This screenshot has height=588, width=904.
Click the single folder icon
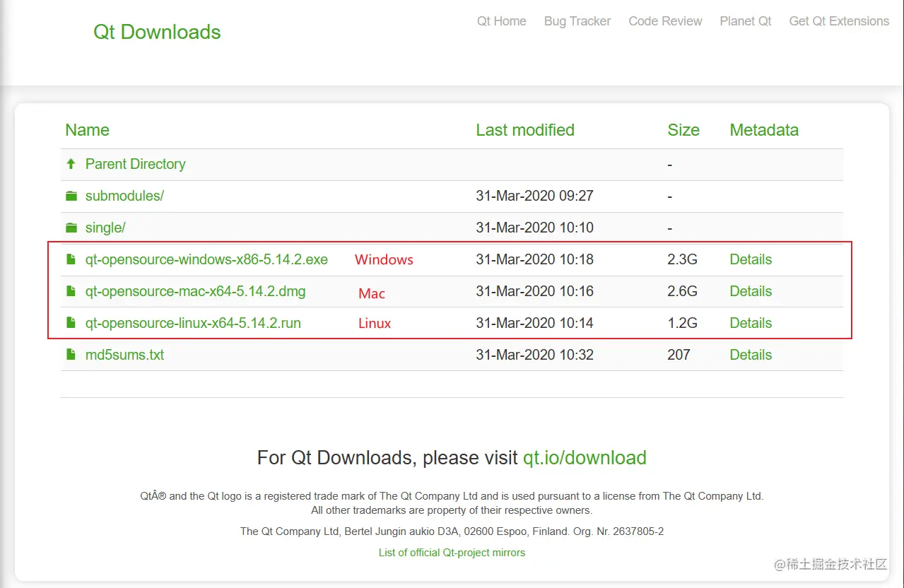click(x=71, y=228)
